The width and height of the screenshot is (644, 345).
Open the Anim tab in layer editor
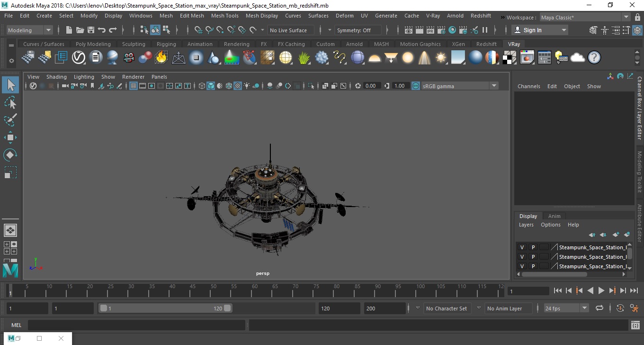[554, 216]
